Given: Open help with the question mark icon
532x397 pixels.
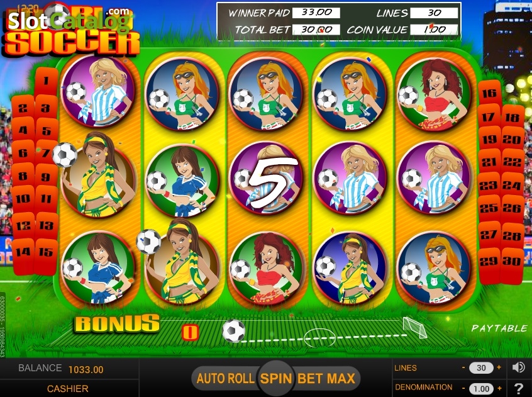Looking at the screenshot, I should click(x=519, y=388).
